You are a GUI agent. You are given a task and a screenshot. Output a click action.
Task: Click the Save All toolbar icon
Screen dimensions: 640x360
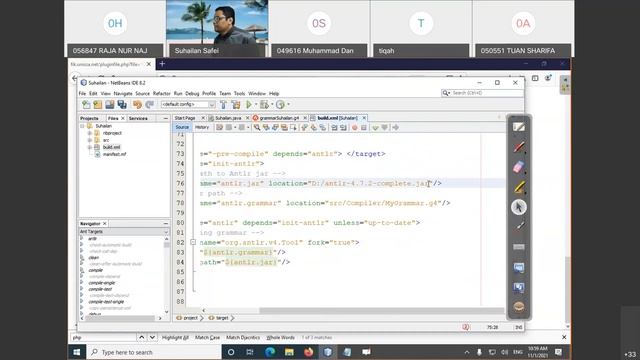[122, 104]
